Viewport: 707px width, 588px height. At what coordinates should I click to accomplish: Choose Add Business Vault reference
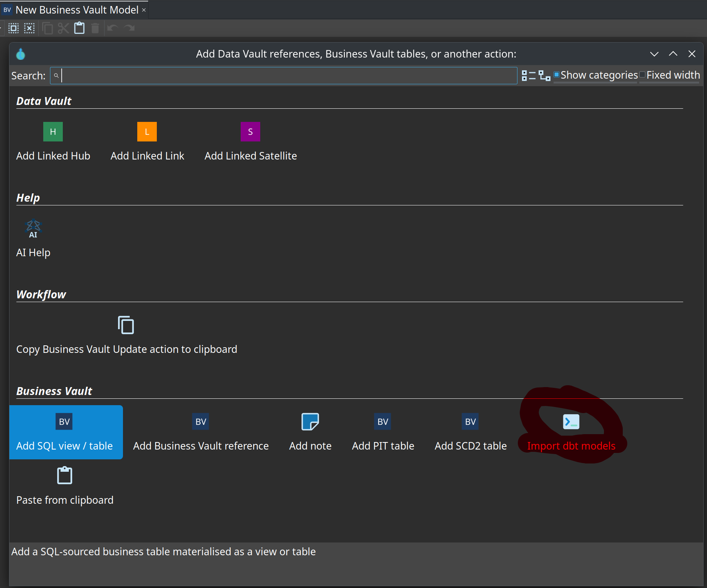tap(201, 432)
